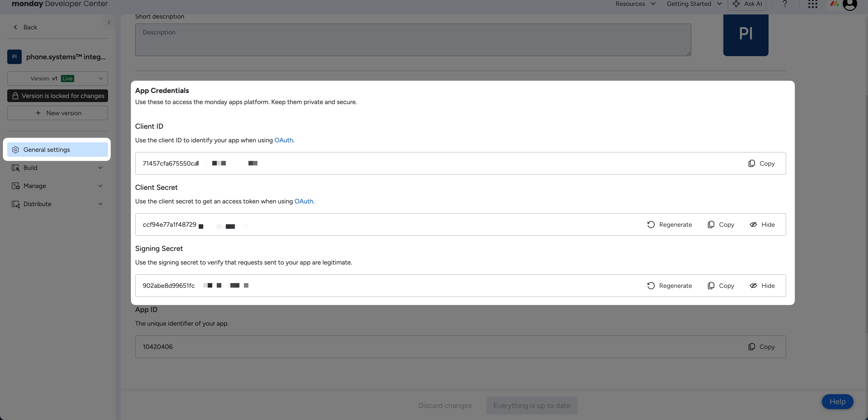The width and height of the screenshot is (868, 420).
Task: Click the Live version badge
Action: [x=67, y=79]
